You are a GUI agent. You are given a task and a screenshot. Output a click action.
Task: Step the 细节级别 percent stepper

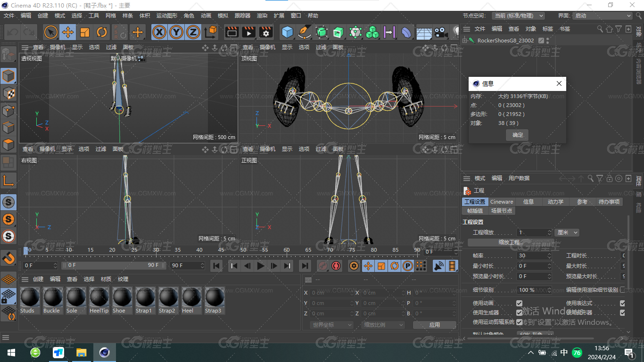tap(549, 290)
